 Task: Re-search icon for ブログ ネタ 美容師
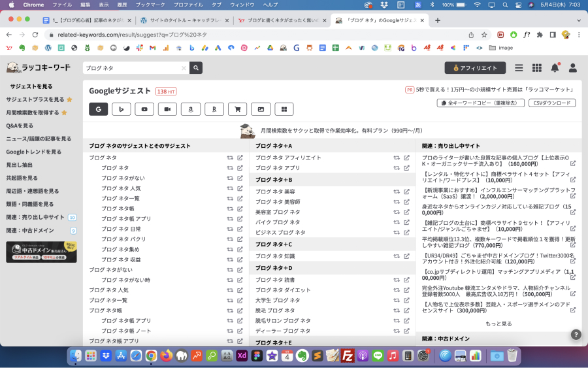397,202
